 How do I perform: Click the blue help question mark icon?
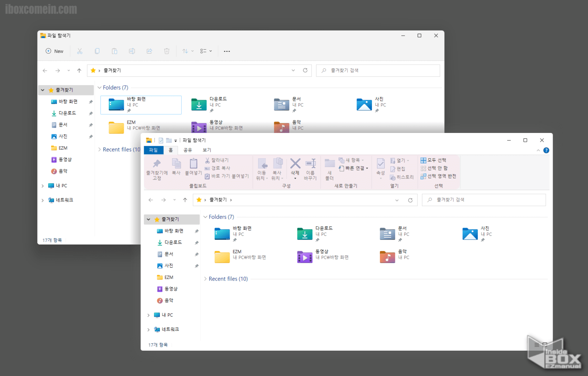click(x=546, y=150)
